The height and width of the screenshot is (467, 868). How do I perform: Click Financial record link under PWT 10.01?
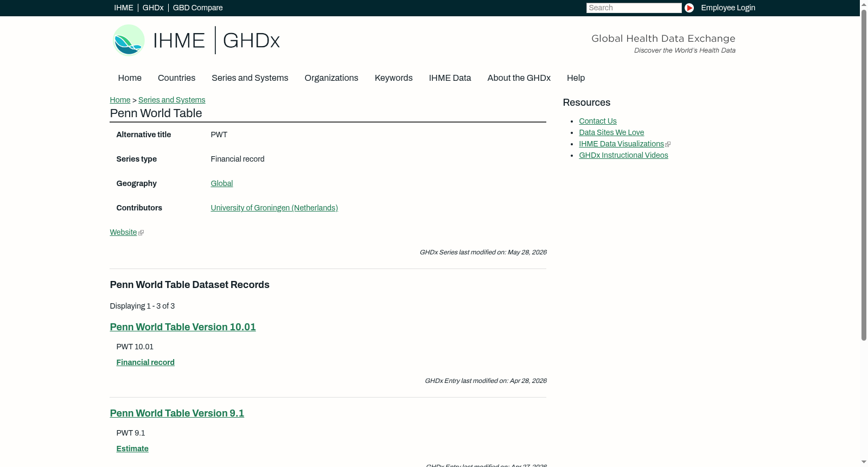pos(145,362)
